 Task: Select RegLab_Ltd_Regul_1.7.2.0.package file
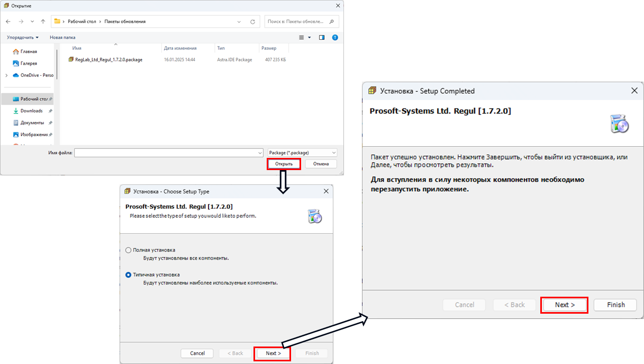108,60
